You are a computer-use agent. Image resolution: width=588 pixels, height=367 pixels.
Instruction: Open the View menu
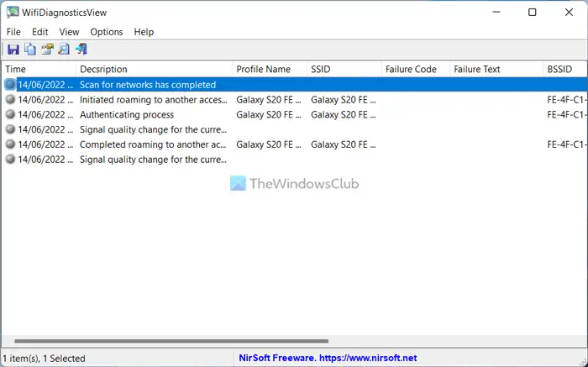tap(69, 32)
